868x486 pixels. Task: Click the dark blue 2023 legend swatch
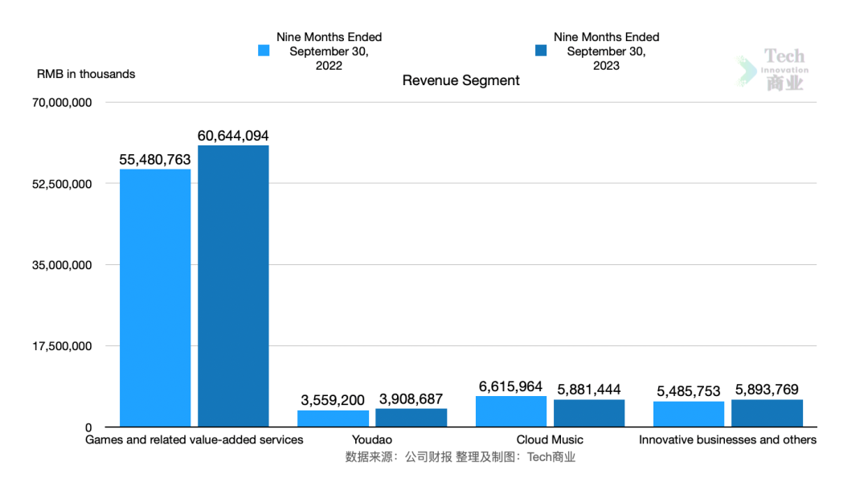point(541,51)
